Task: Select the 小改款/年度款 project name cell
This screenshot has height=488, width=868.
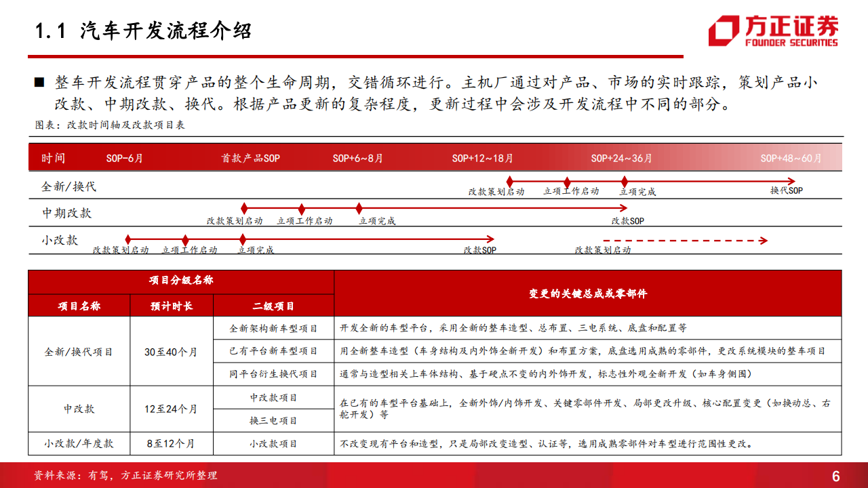Action: click(x=79, y=444)
